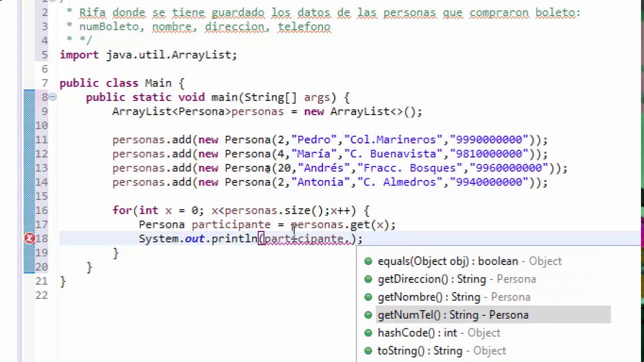Click the green method icon beside equals

point(368,261)
